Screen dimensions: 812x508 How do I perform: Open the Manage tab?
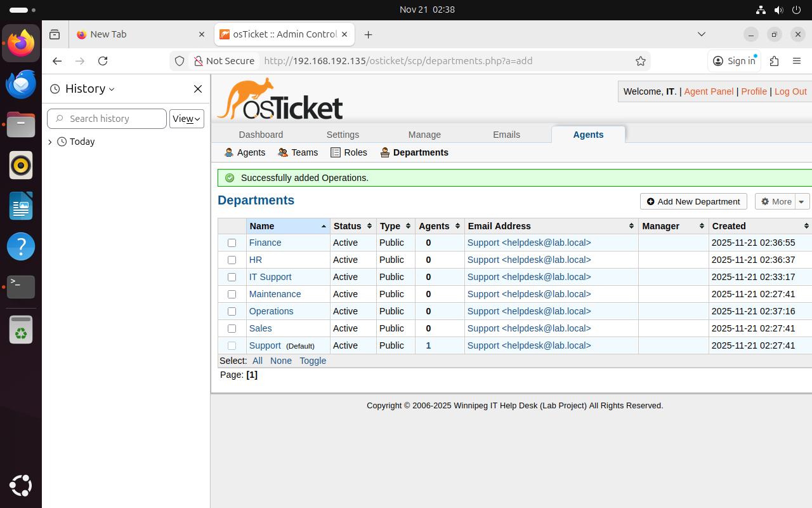[x=424, y=135]
